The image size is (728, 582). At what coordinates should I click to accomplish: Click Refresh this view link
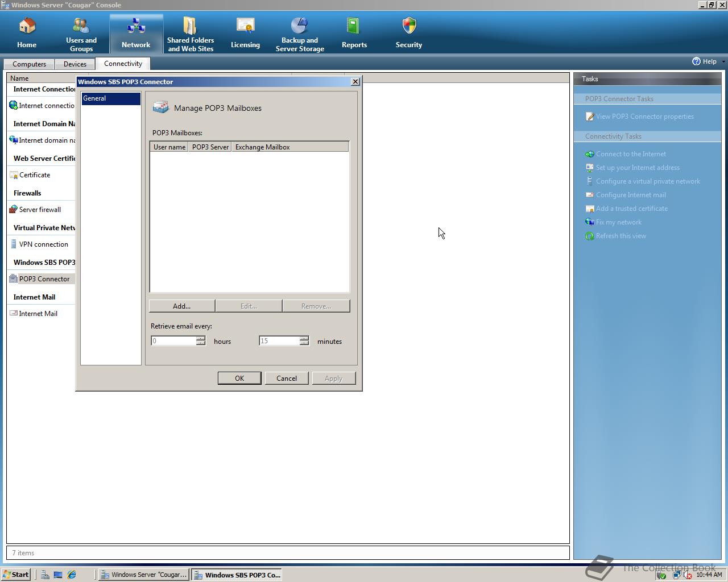[x=621, y=236]
